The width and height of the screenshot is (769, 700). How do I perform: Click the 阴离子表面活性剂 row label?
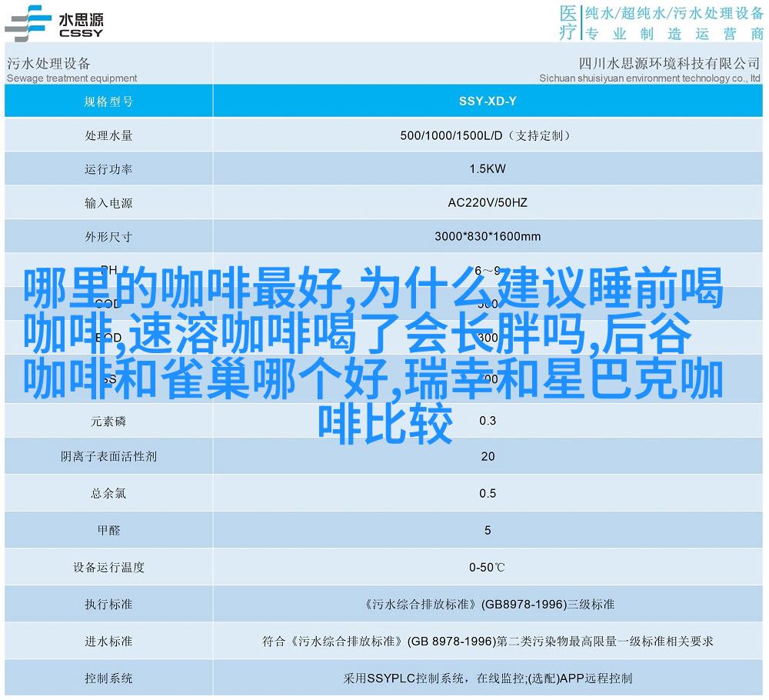(x=108, y=457)
